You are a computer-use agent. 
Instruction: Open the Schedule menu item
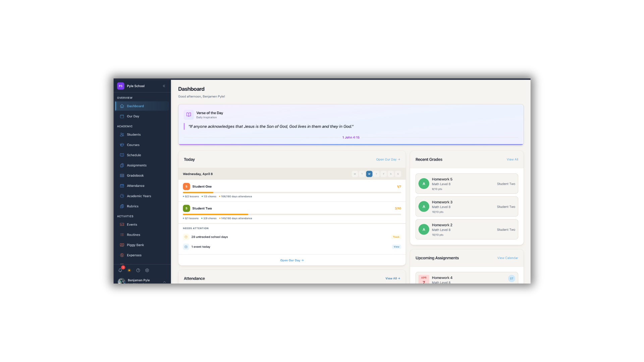coord(134,155)
